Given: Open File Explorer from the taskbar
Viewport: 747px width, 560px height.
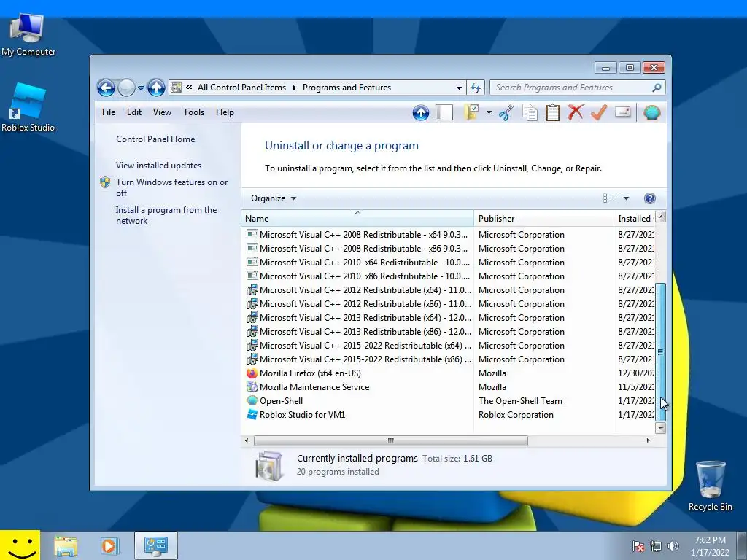Looking at the screenshot, I should pyautogui.click(x=66, y=546).
